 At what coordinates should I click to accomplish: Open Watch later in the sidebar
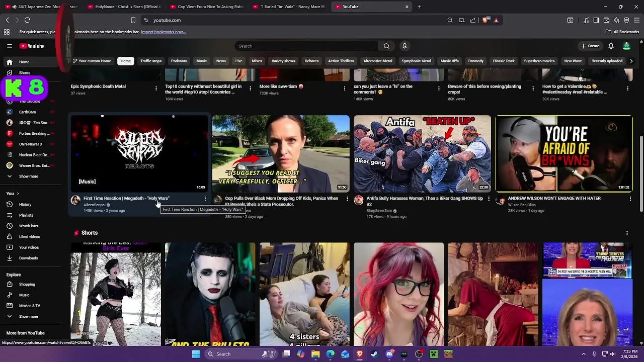point(33,226)
